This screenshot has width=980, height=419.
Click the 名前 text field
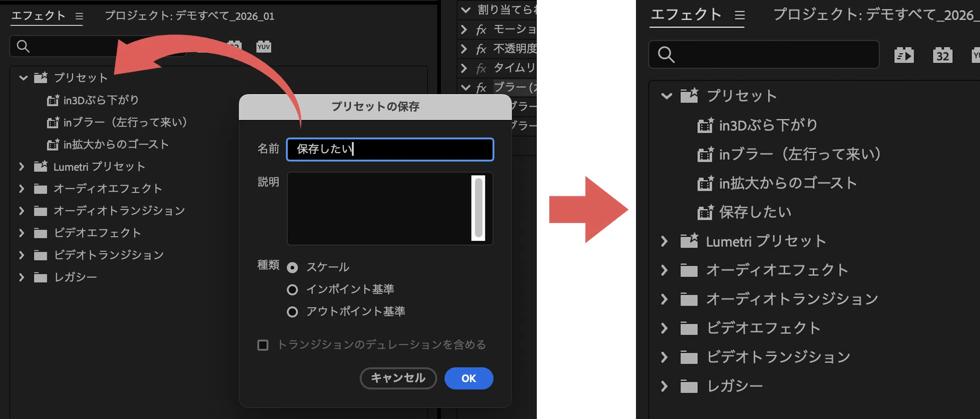[x=390, y=149]
